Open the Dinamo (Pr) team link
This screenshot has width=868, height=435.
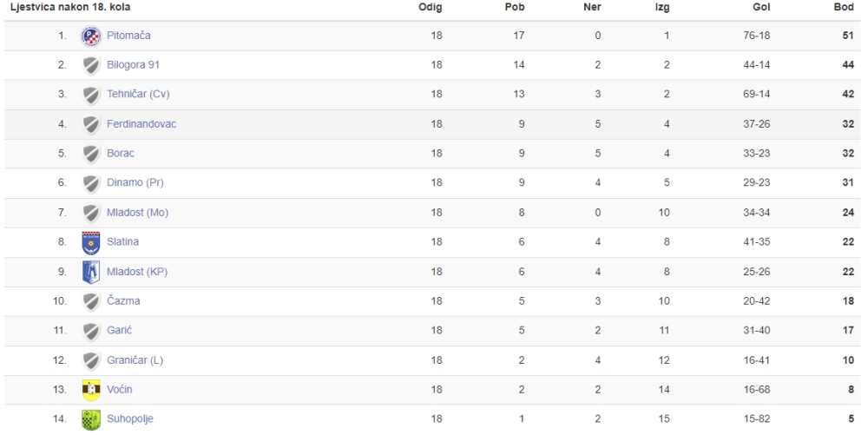(x=135, y=182)
